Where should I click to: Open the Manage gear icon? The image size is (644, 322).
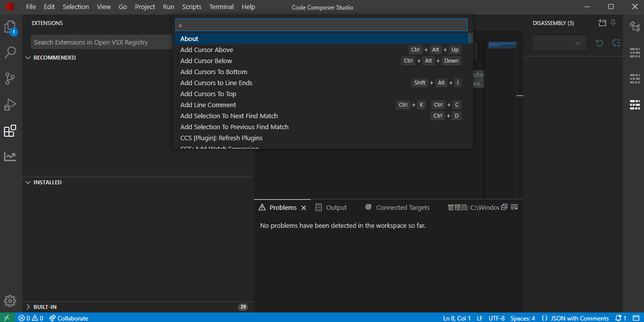click(x=10, y=301)
